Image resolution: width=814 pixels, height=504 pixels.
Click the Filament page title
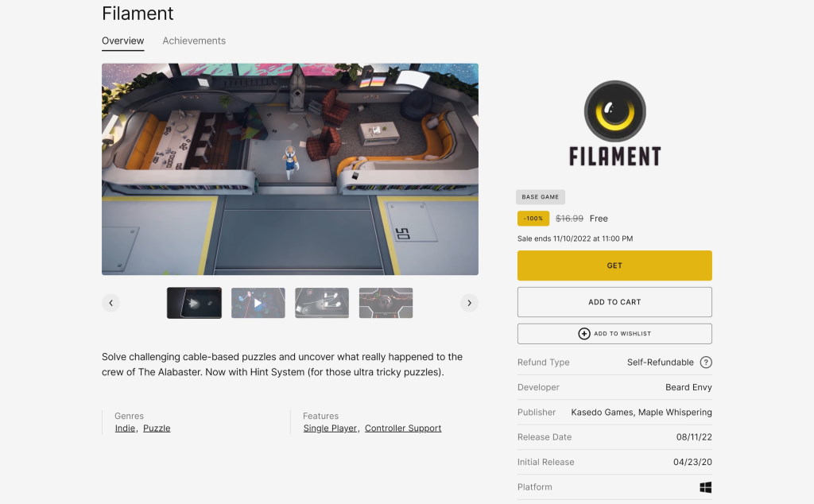coord(138,14)
